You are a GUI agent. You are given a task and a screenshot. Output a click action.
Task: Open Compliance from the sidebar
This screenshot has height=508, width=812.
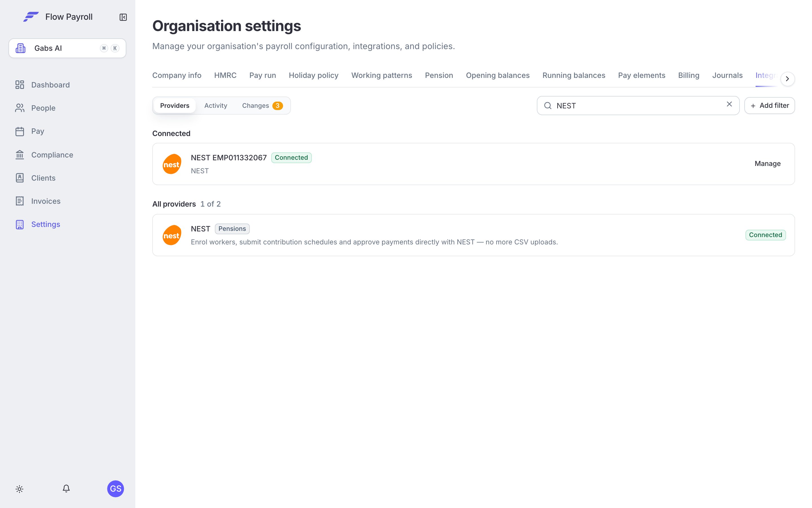point(44,155)
